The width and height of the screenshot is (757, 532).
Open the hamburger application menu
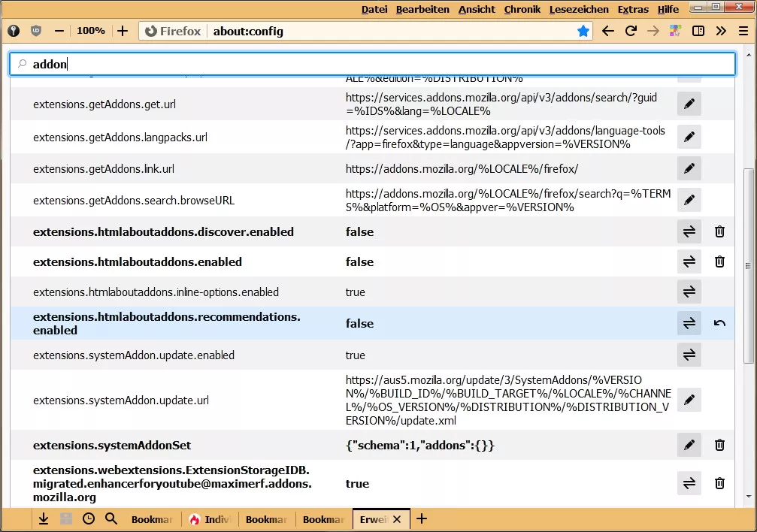743,31
